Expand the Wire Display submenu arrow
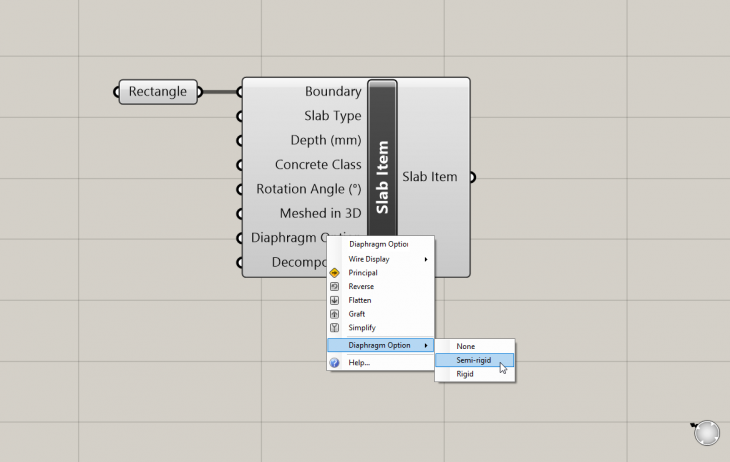This screenshot has height=462, width=730. [426, 259]
